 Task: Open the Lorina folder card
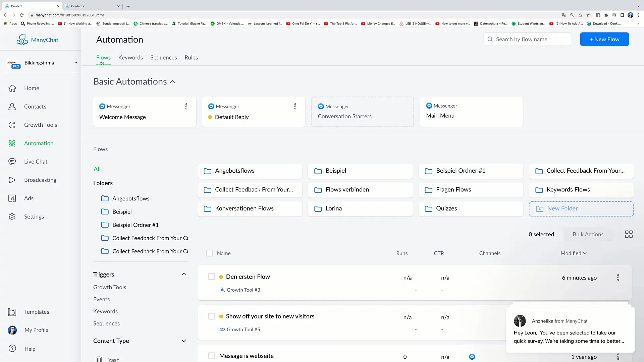(360, 208)
